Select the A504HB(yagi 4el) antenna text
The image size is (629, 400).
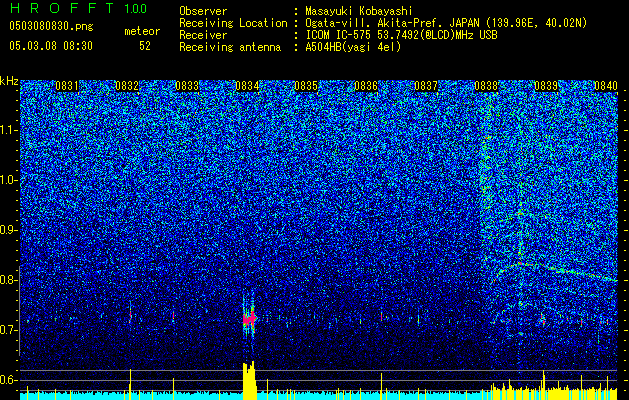(353, 47)
